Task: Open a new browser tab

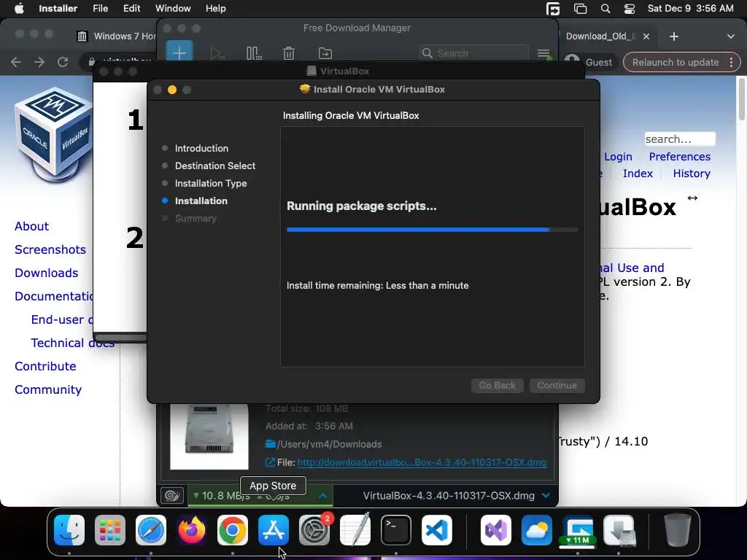Action: point(673,36)
